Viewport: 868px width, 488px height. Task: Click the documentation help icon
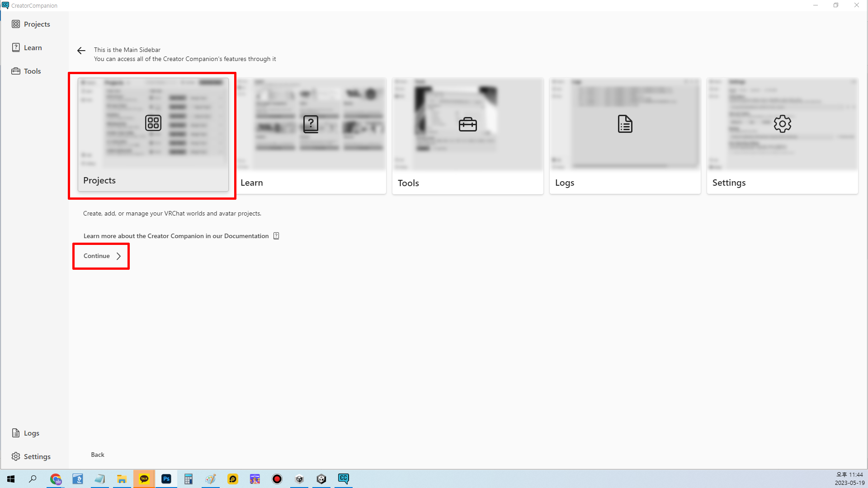[x=276, y=236]
